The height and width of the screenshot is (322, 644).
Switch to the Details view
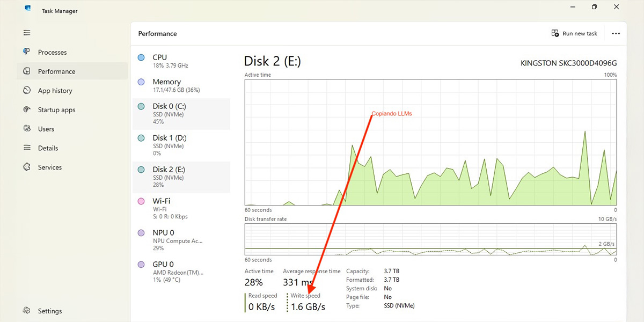[x=48, y=148]
